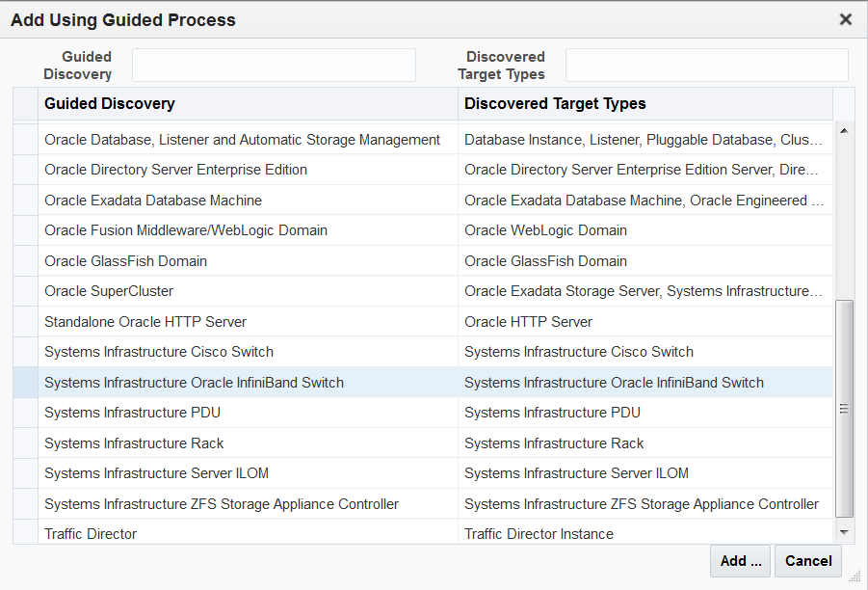
Task: Select the Traffic Director row
Action: pos(91,534)
